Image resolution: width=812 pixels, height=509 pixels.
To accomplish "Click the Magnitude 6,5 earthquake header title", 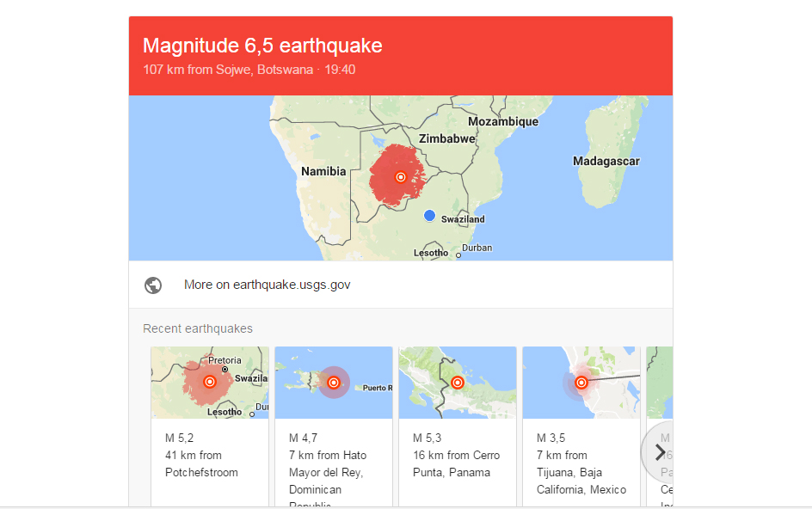I will 262,46.
